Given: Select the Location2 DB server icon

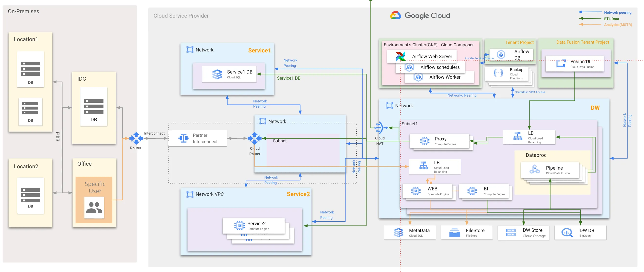Looking at the screenshot, I should point(31,195).
